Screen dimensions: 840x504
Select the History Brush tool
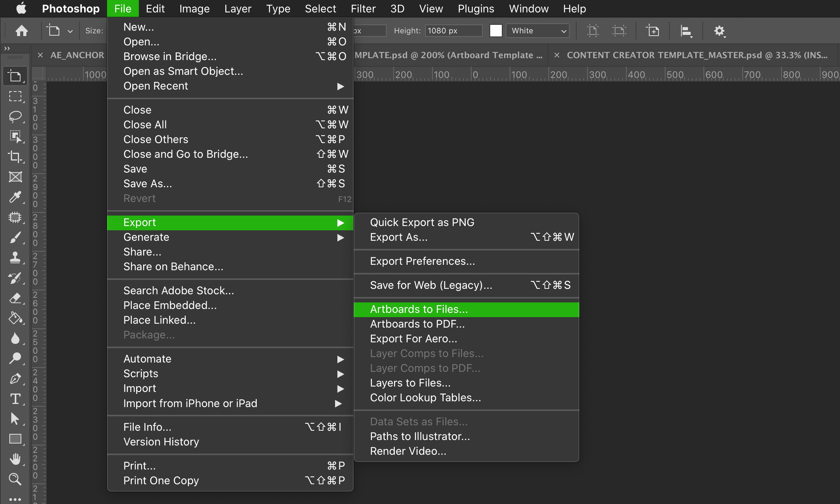coord(15,278)
